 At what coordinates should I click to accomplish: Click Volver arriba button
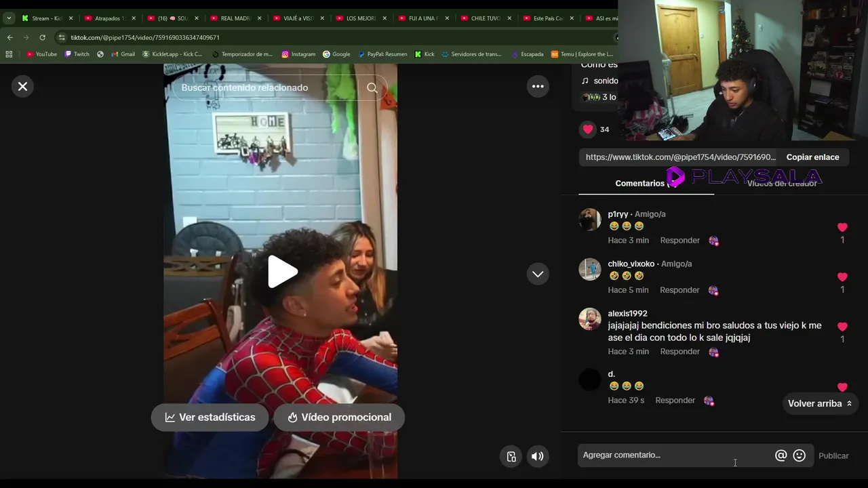point(819,403)
